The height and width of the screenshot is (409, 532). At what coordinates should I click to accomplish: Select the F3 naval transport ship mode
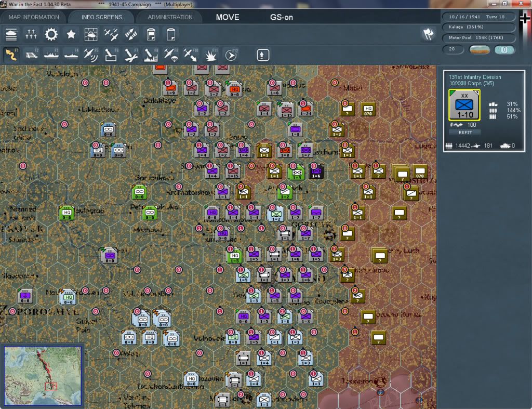pyautogui.click(x=51, y=55)
